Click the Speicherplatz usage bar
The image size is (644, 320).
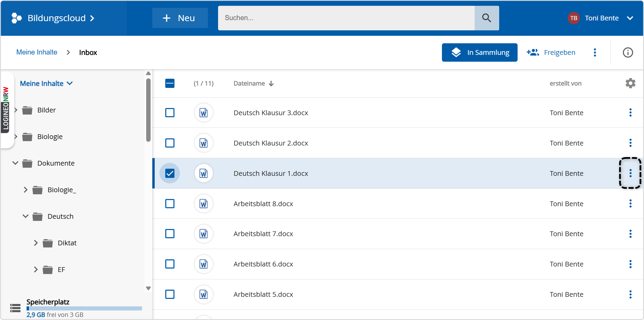pos(84,308)
